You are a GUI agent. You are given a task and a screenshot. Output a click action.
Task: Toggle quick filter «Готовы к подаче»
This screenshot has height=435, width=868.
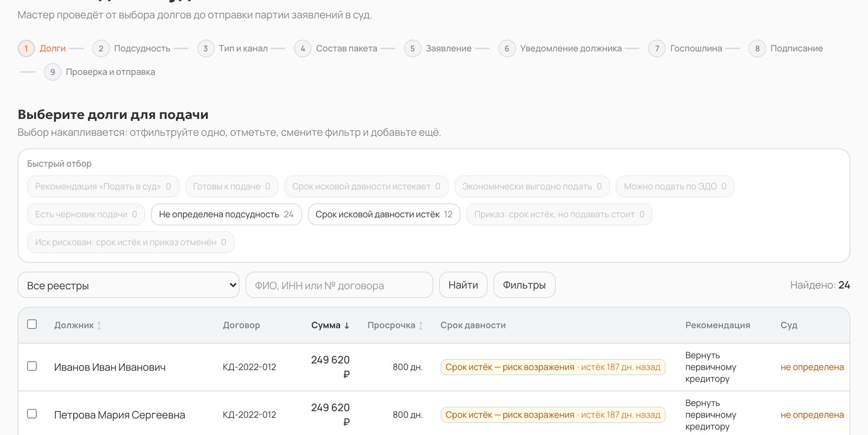point(232,186)
